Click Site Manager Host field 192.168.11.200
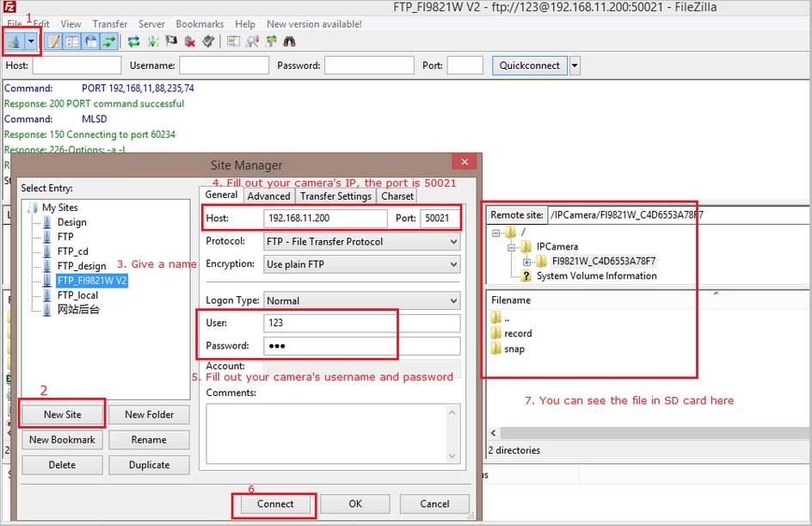This screenshot has height=526, width=812. coord(325,218)
